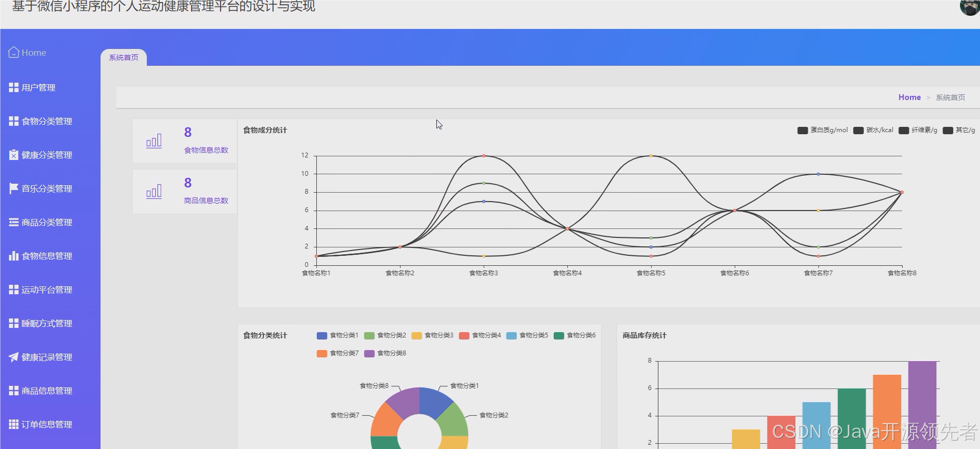980x449 pixels.
Task: Toggle 食物分类4 in pie legend
Action: 479,335
